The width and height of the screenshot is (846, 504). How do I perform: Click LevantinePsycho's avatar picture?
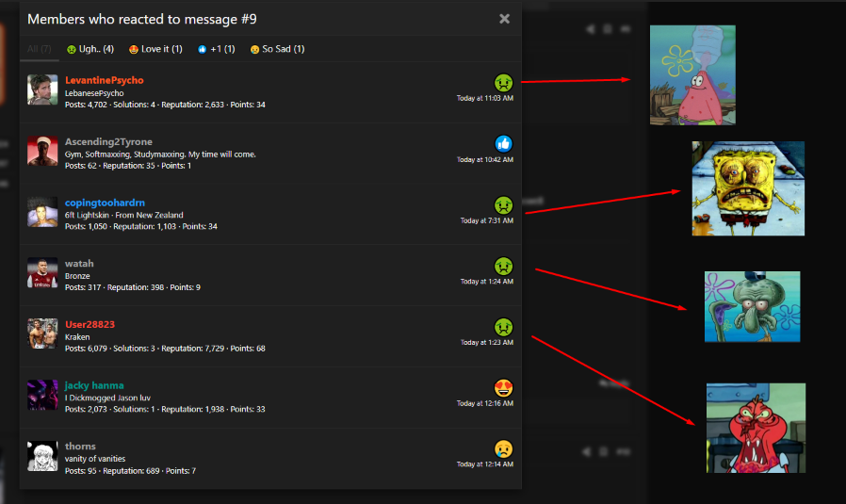click(x=42, y=89)
